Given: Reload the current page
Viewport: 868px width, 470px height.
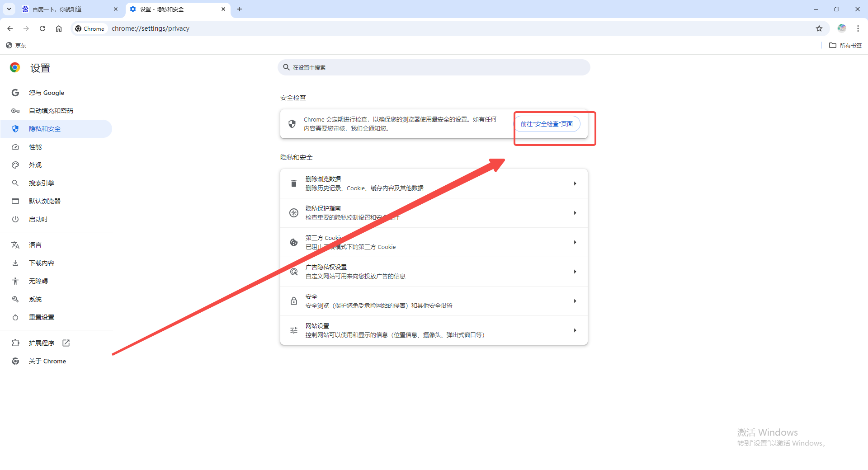Looking at the screenshot, I should coord(42,28).
